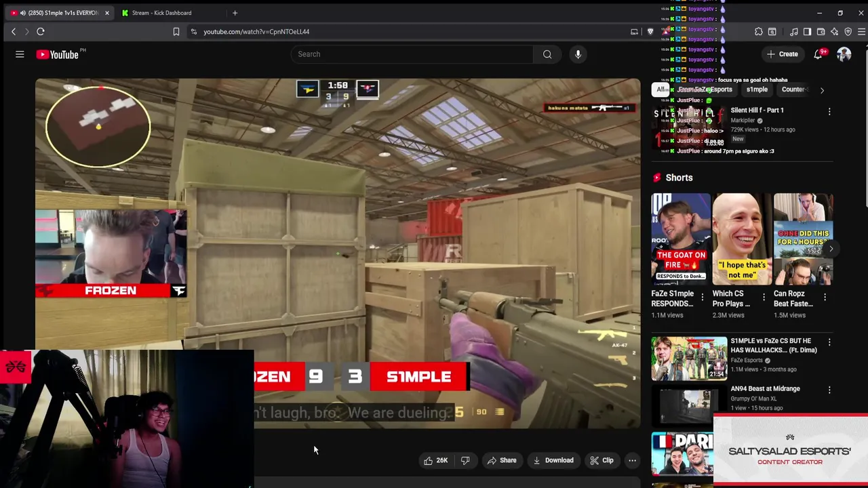Open the Brave wallet icon
Image resolution: width=868 pixels, height=488 pixels.
(x=821, y=31)
